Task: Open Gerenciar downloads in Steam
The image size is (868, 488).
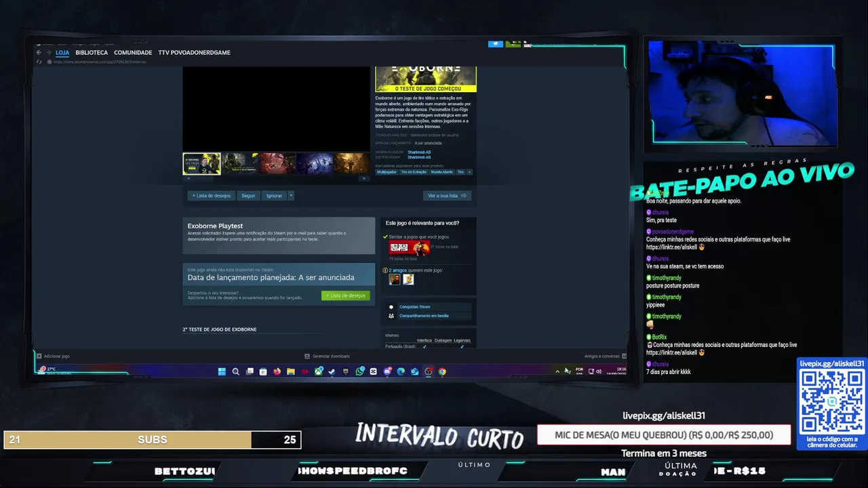Action: coord(327,356)
